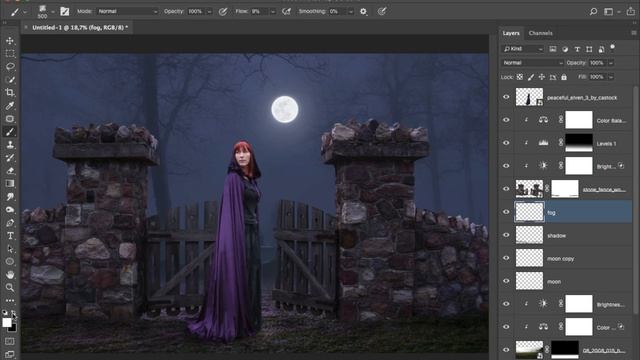Select the Gradient tool
Viewport: 640px width, 360px height.
tap(10, 184)
